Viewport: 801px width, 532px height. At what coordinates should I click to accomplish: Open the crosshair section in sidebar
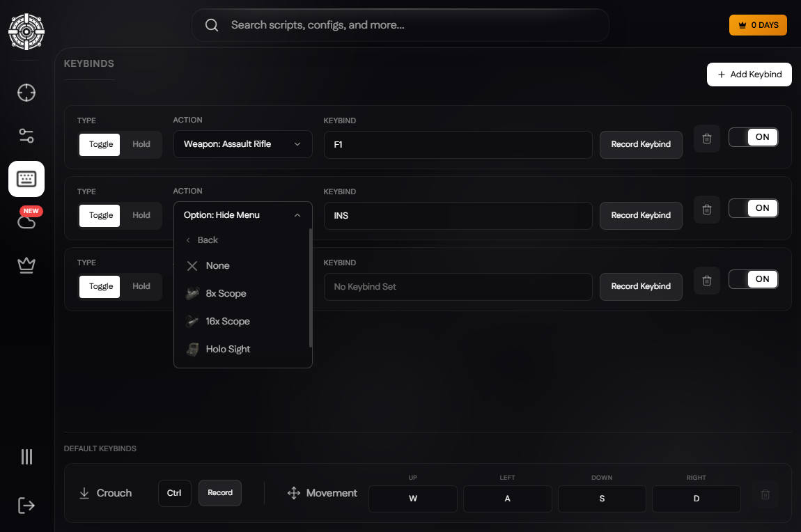pos(26,93)
